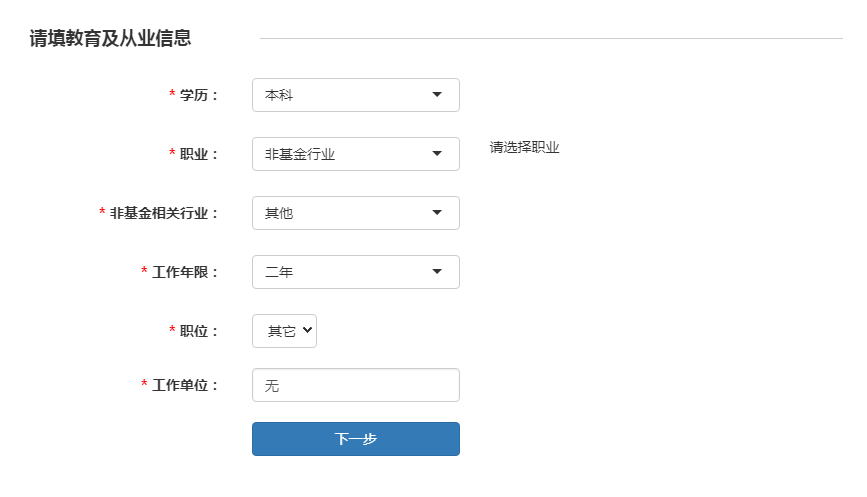
Task: Expand the 非基金相关行业 dropdown showing 其他
Action: pyautogui.click(x=356, y=213)
